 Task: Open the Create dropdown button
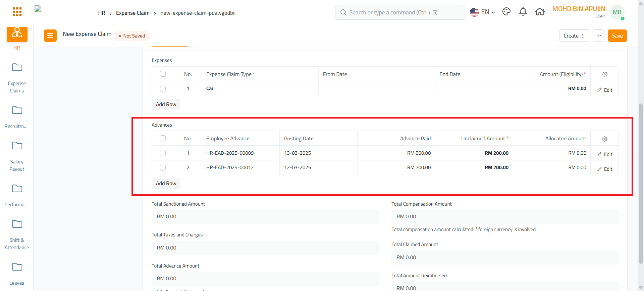574,36
